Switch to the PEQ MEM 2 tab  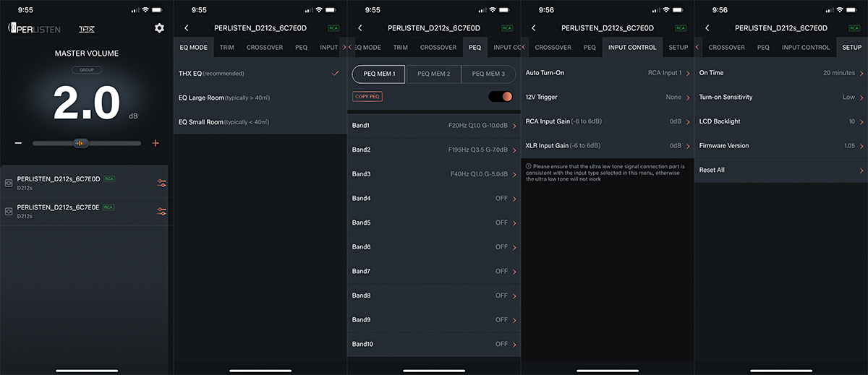[433, 74]
